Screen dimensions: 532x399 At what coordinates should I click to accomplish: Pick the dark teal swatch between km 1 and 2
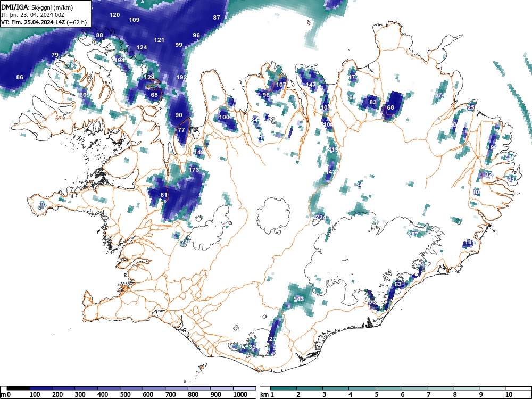(284, 388)
